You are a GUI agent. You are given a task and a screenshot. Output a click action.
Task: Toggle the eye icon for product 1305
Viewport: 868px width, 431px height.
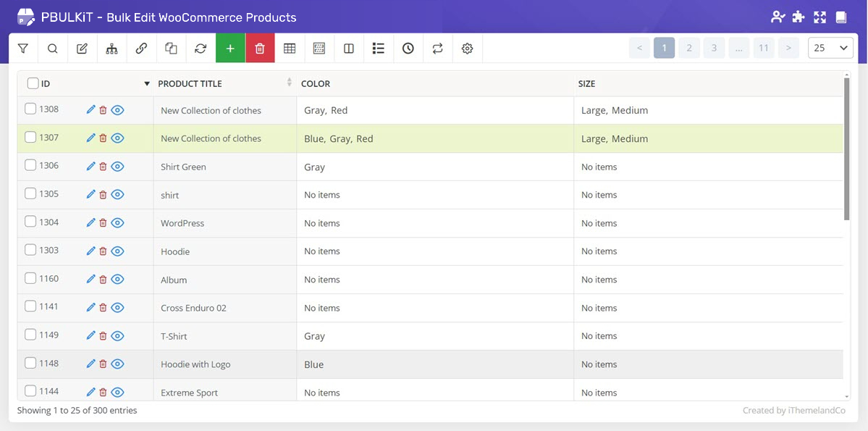[118, 194]
